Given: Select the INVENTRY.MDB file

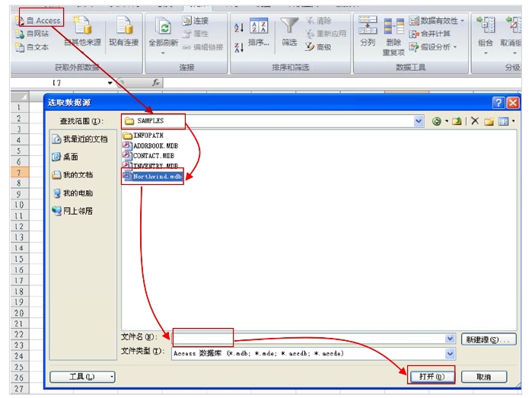Looking at the screenshot, I should coord(150,166).
